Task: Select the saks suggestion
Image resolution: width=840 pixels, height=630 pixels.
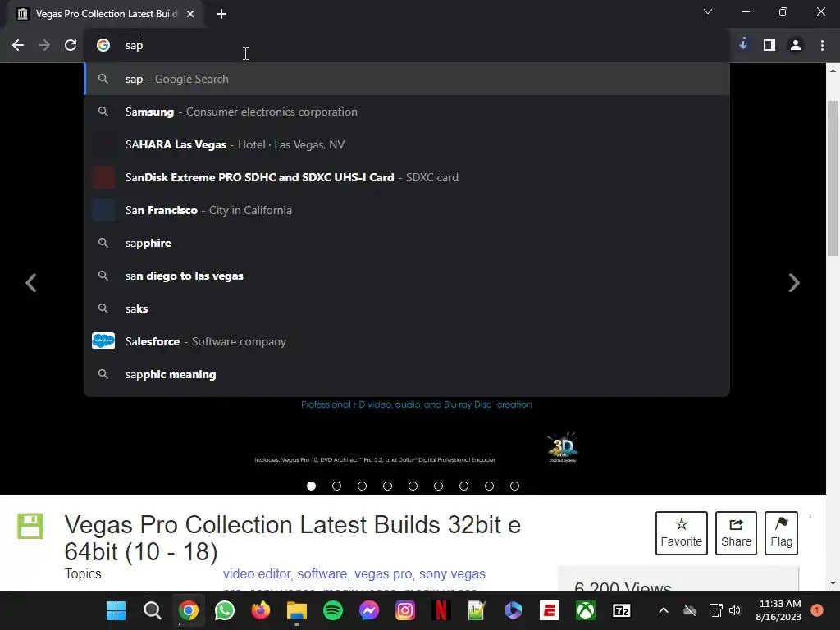Action: click(x=407, y=308)
